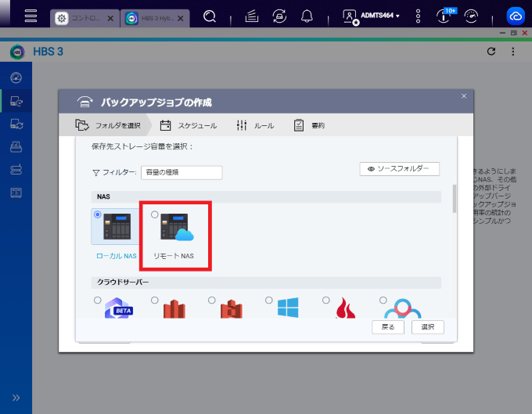Click the リモート NAS label text

click(x=174, y=256)
